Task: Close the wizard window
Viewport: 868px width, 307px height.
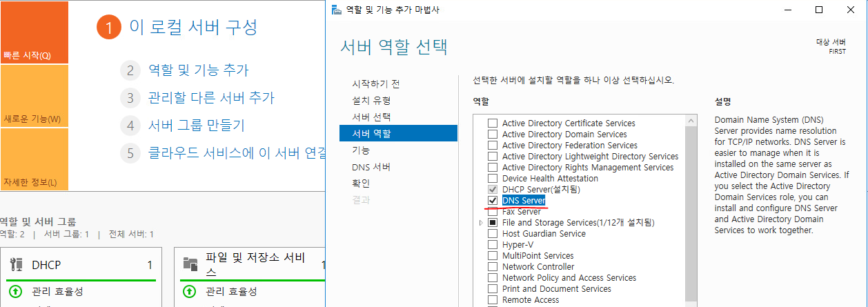Action: pos(851,10)
